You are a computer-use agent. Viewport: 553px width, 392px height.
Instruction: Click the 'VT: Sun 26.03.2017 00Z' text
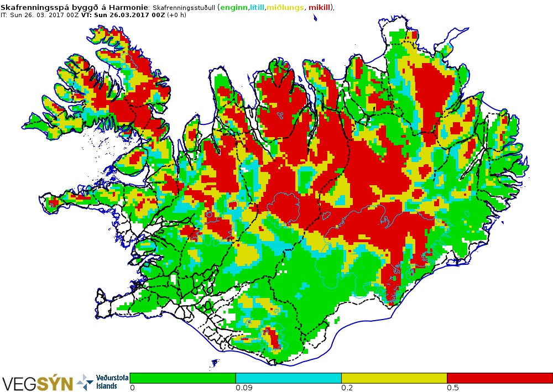(x=123, y=15)
